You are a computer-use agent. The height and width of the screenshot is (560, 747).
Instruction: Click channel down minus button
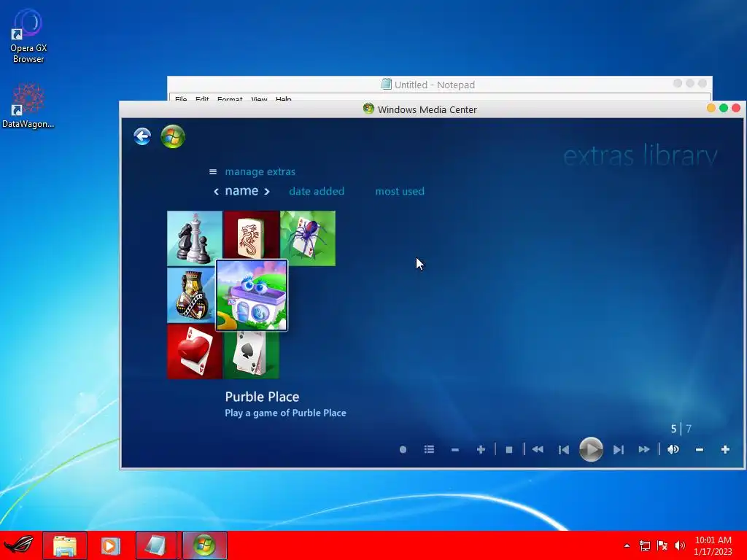455,449
